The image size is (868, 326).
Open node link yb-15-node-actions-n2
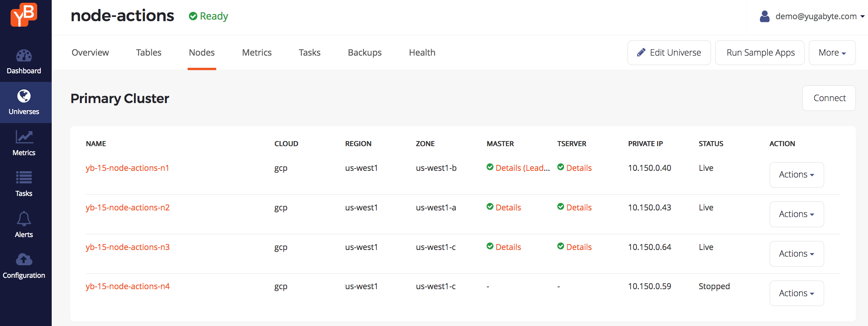pyautogui.click(x=128, y=208)
